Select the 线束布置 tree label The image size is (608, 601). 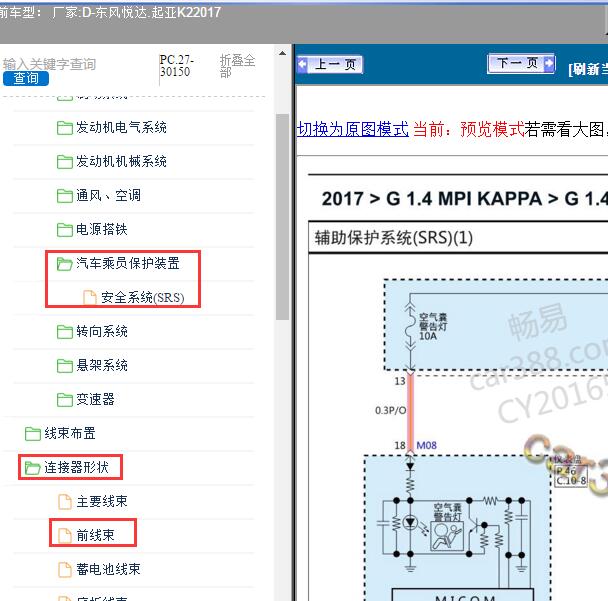pos(70,433)
